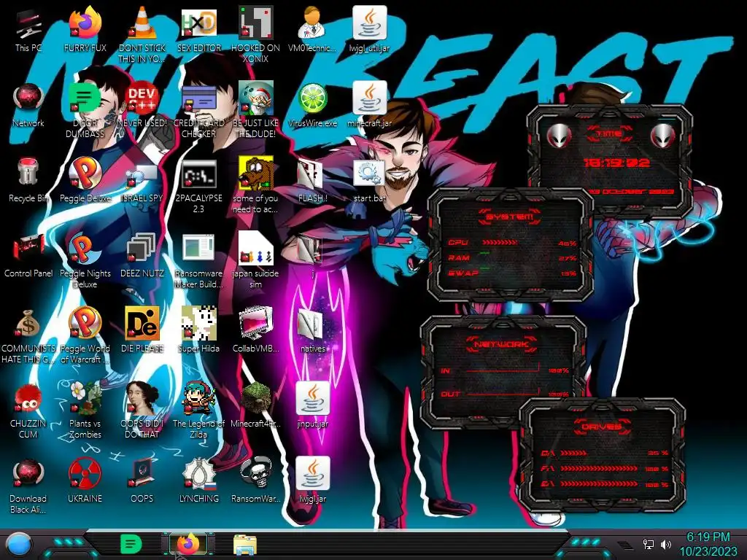Select the 'DEEZ NUTZ' stacked windows icon
Viewport: 747px width, 560px height.
coord(142,249)
